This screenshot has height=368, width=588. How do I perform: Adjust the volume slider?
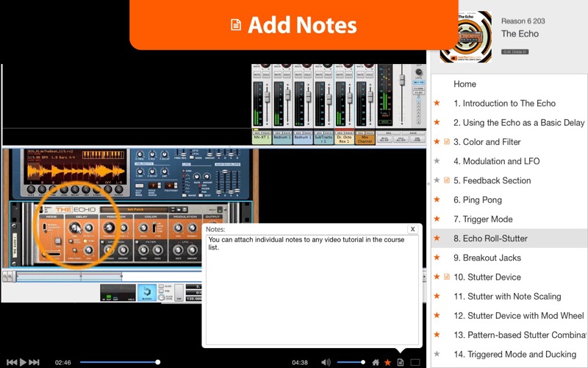coord(351,362)
